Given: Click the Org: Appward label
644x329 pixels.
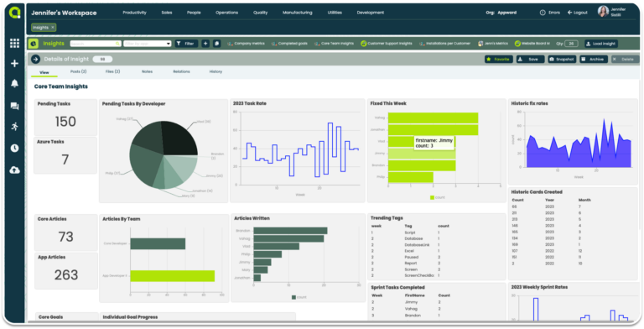Looking at the screenshot, I should point(501,13).
